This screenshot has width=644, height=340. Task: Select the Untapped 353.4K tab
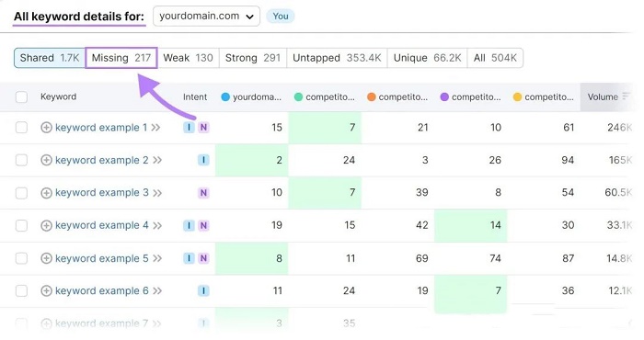tap(337, 58)
